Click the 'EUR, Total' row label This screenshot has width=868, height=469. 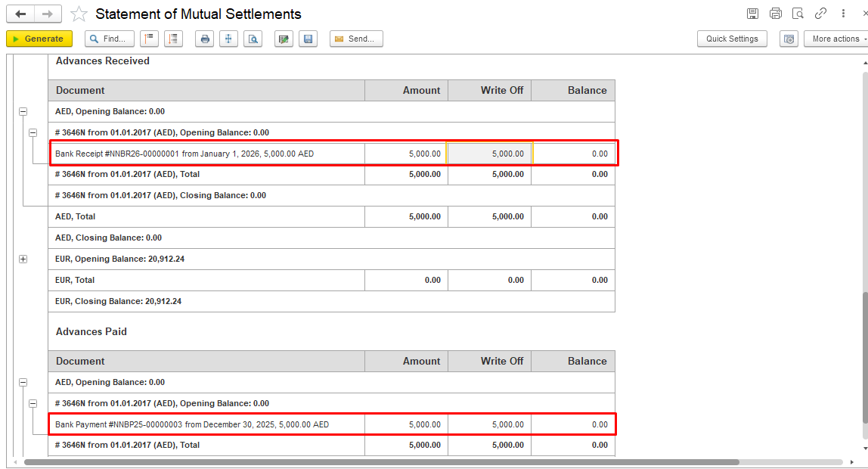tap(75, 280)
